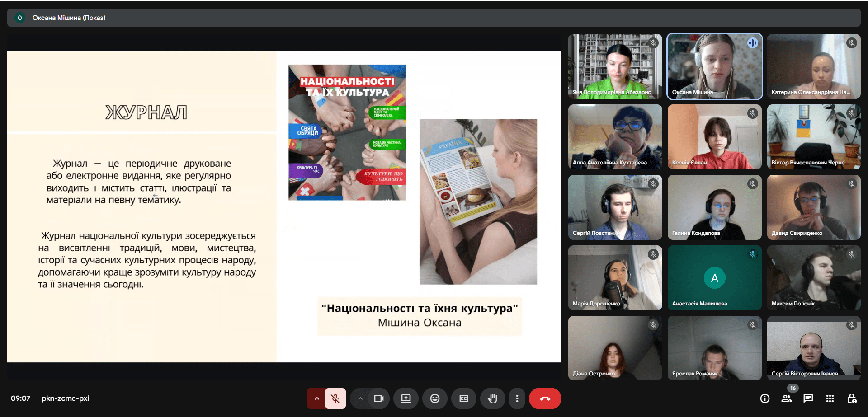Click the meeting code pkn-zcmc-pxi

pos(65,398)
